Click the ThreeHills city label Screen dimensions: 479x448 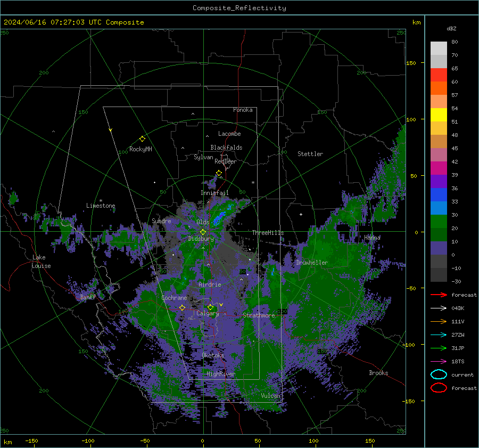click(x=268, y=233)
